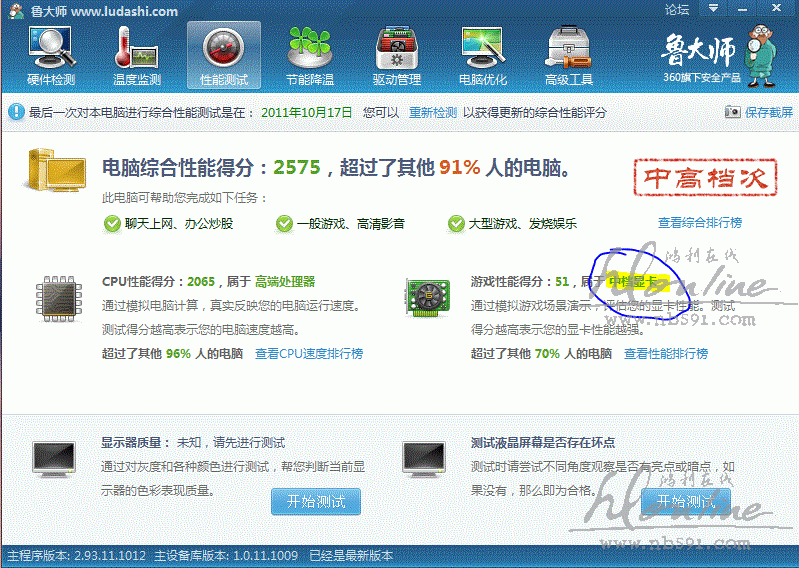This screenshot has height=568, width=799.
Task: Open the title bar dropdown menu arrow
Action: pos(713,8)
